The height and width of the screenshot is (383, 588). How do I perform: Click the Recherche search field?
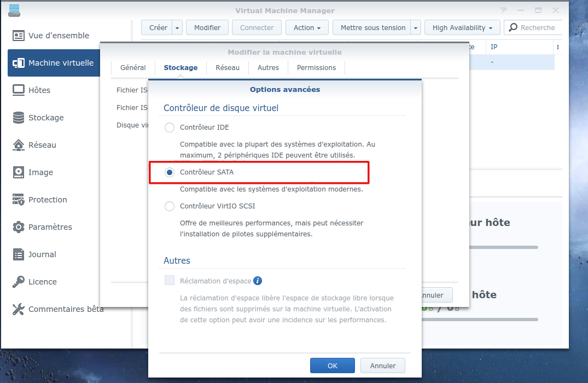coord(533,28)
